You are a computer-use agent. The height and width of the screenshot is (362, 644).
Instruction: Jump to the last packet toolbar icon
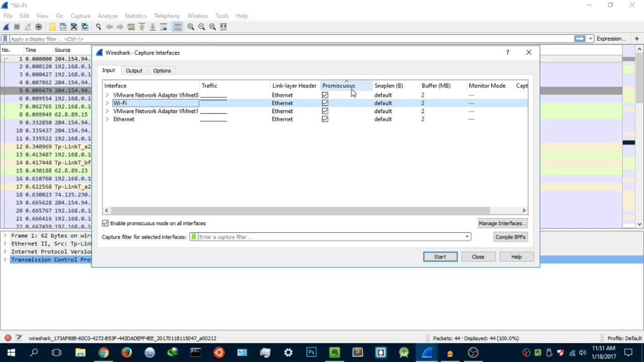tap(152, 27)
